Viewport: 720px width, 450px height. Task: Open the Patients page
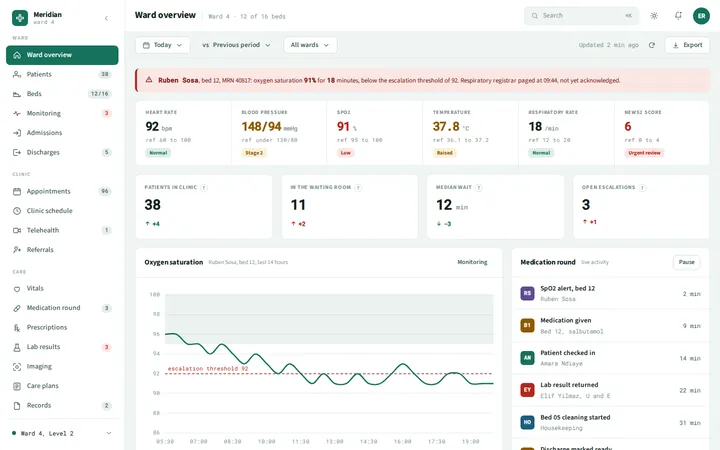tap(62, 74)
